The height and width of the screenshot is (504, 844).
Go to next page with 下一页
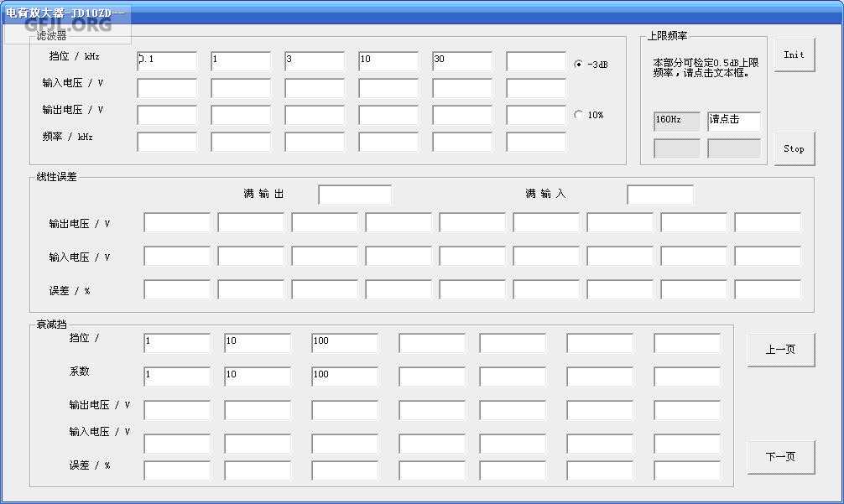coord(780,457)
